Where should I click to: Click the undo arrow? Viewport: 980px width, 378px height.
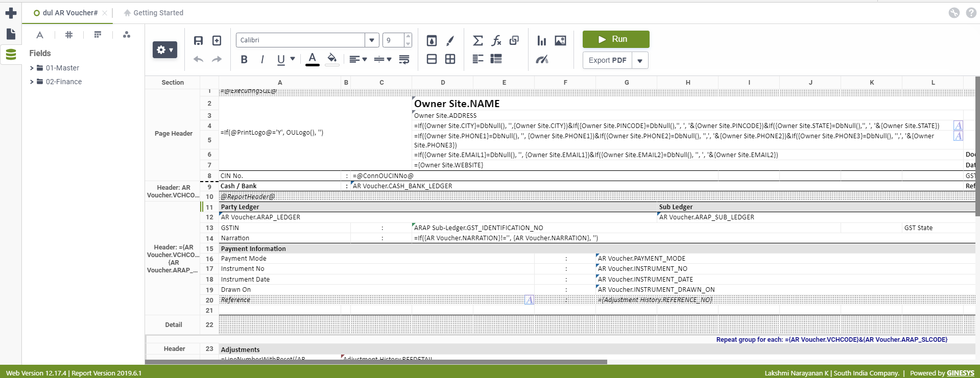tap(199, 59)
